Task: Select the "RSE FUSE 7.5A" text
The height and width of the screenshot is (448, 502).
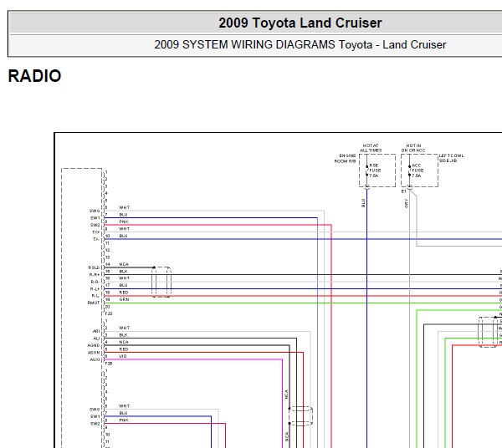Action: pyautogui.click(x=374, y=171)
